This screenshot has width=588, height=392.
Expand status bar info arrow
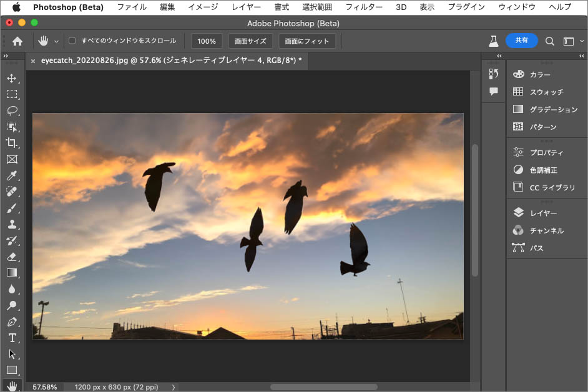174,387
